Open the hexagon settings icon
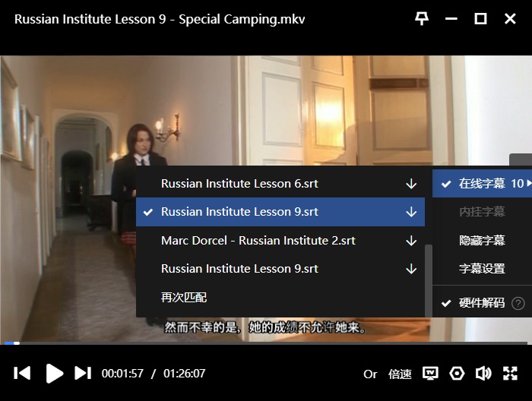Screen dimensions: 532x401 [457, 374]
